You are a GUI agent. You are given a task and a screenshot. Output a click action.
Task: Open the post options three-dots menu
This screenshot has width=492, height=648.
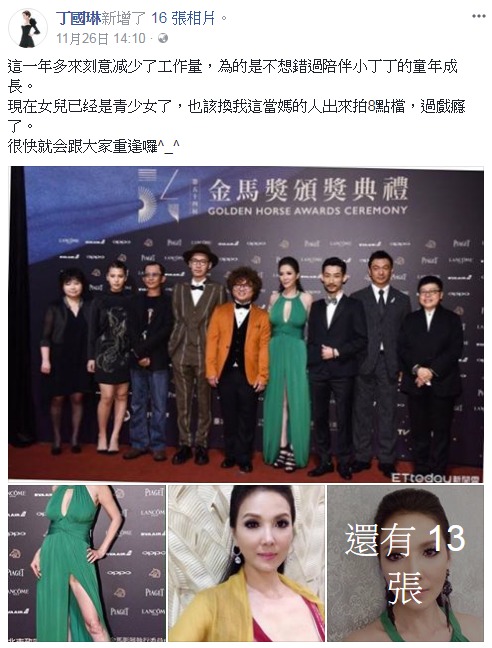(478, 16)
